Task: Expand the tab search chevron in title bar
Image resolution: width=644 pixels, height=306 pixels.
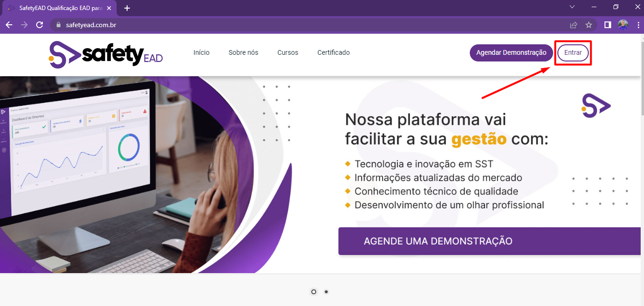Action: pos(572,7)
